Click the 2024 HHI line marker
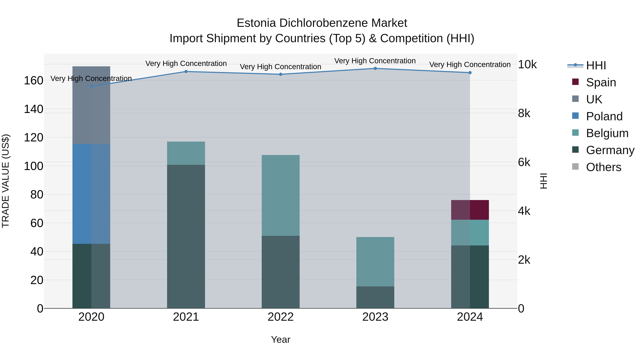 (x=470, y=73)
